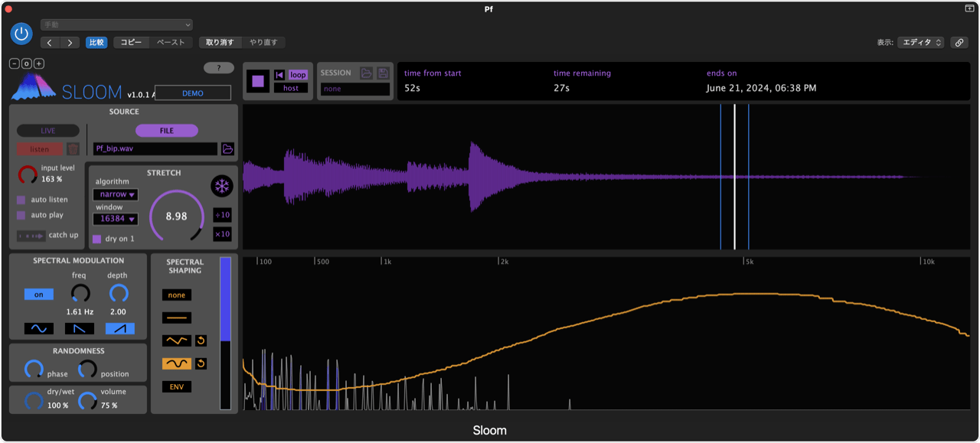
Task: Select the ramp-up sawtooth modulation shape
Action: [119, 328]
